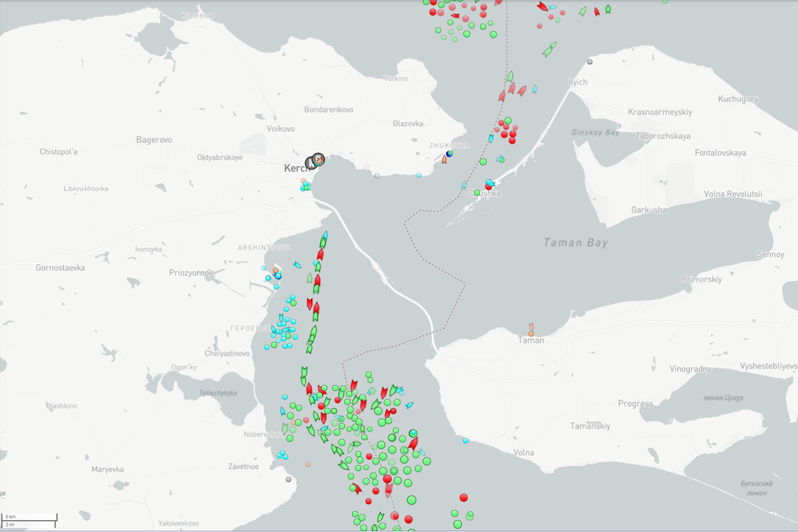Click the gray marker north of Ilyich
The height and width of the screenshot is (532, 798).
click(589, 62)
